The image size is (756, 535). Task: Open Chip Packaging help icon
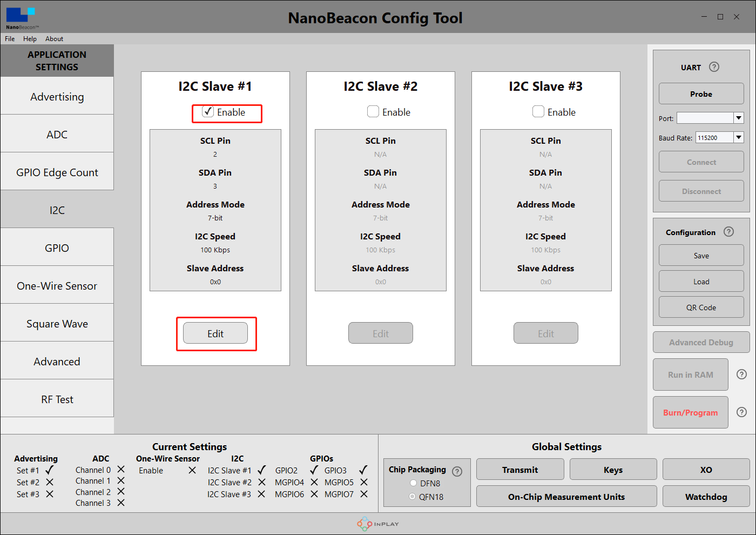[457, 471]
